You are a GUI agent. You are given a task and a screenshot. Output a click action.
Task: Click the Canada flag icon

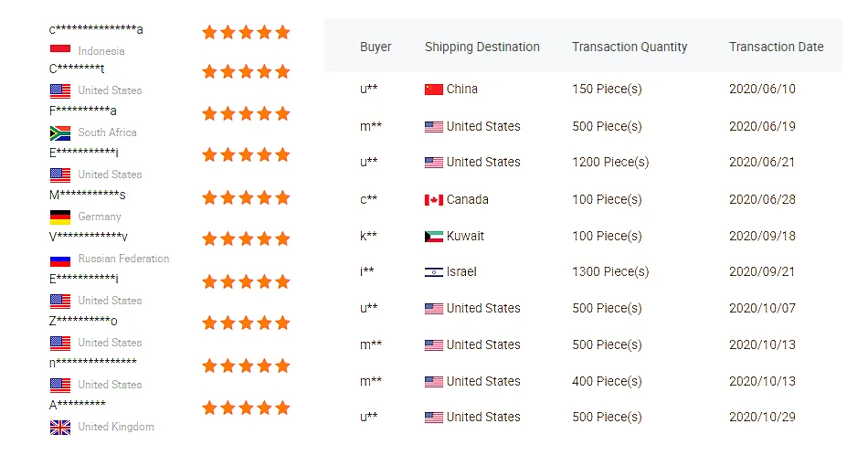pos(434,200)
